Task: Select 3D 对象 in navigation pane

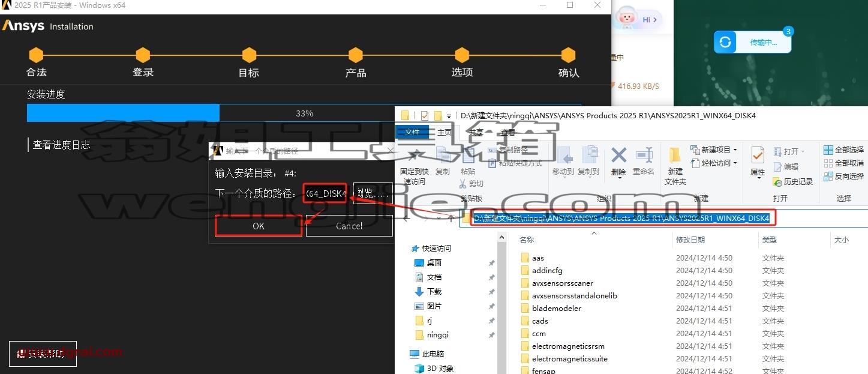Action: click(440, 368)
